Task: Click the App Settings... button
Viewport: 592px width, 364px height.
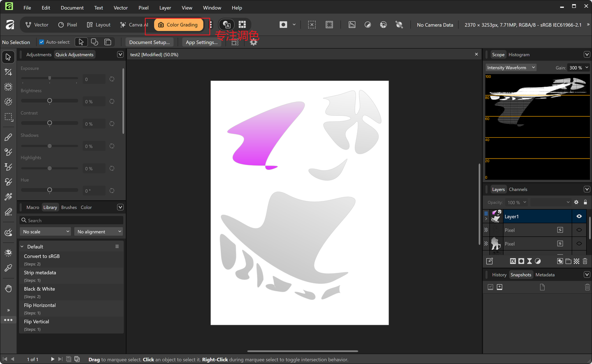Action: tap(201, 42)
